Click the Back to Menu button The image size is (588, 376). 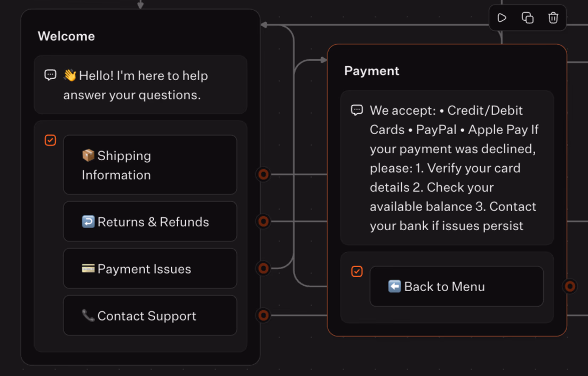click(456, 287)
